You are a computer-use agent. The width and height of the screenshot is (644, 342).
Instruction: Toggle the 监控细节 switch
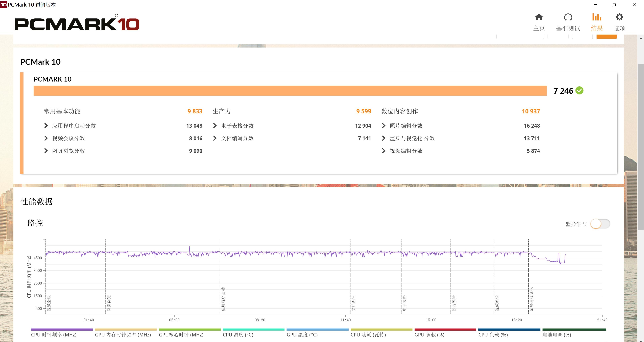[600, 224]
